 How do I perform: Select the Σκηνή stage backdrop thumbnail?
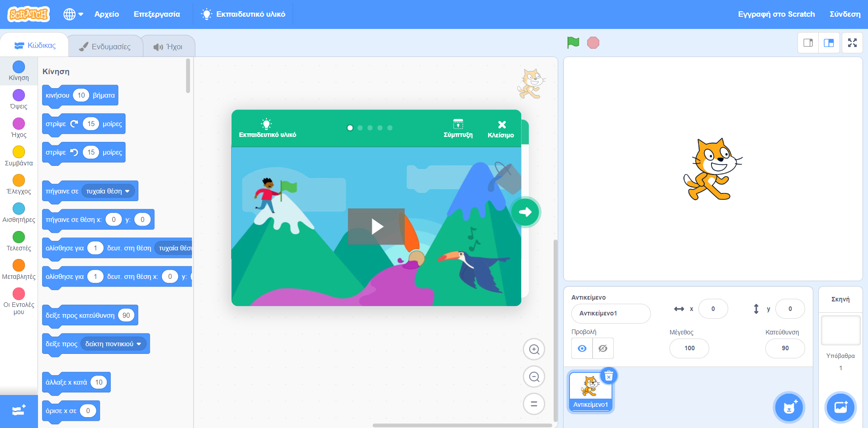[840, 330]
